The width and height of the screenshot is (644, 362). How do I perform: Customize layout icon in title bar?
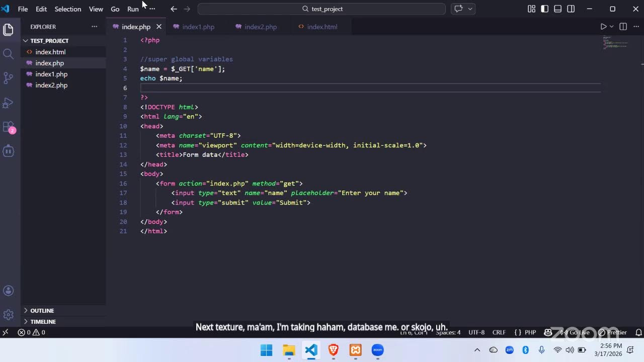click(x=531, y=9)
